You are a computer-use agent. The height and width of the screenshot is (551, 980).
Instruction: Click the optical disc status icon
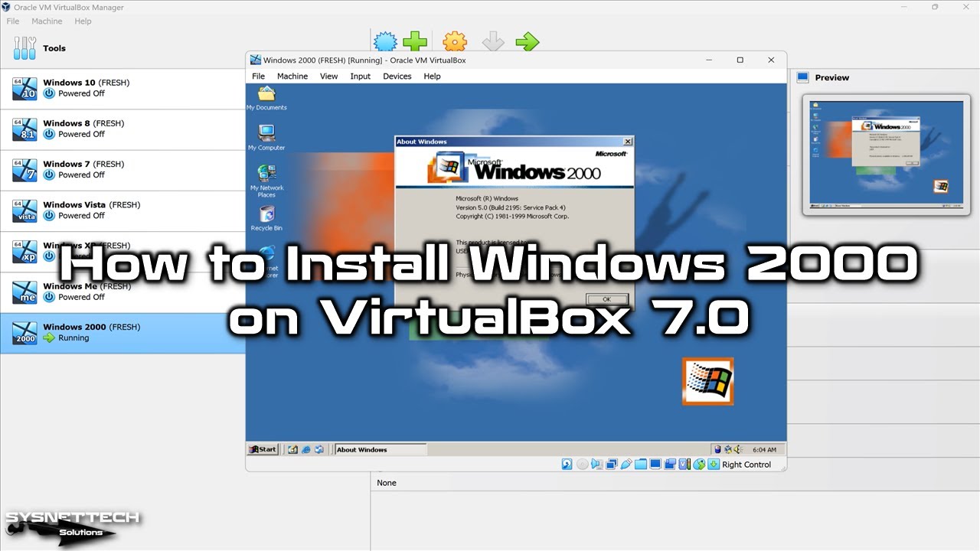[583, 465]
